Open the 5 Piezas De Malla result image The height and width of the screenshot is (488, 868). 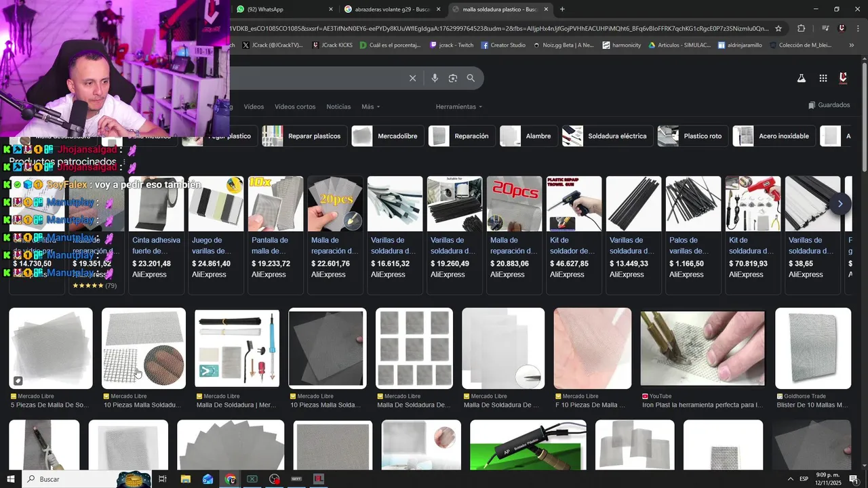(51, 348)
